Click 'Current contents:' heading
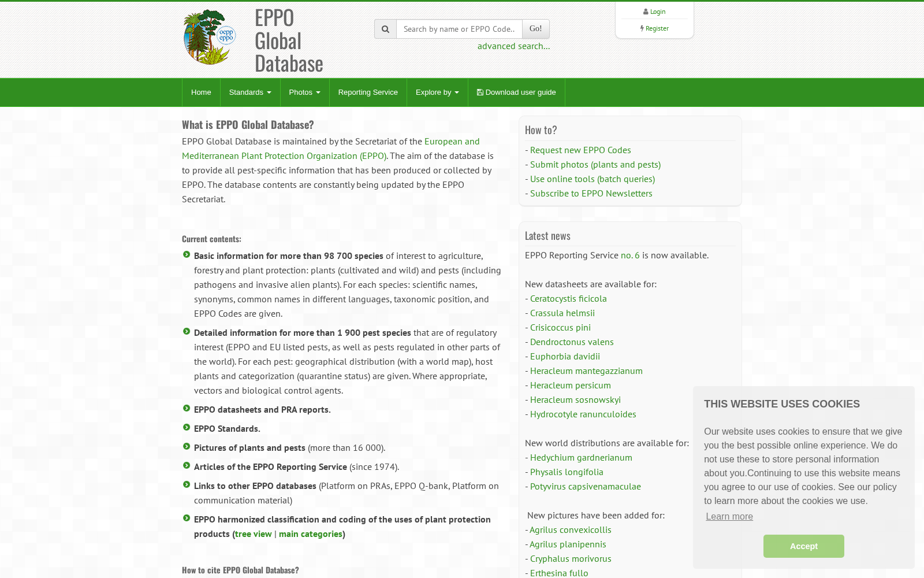The width and height of the screenshot is (924, 578). (211, 239)
